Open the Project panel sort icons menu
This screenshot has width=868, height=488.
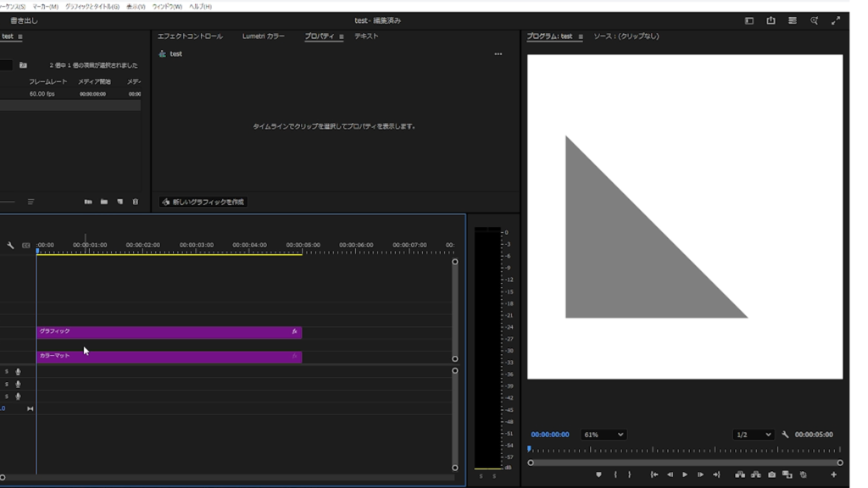click(x=31, y=202)
